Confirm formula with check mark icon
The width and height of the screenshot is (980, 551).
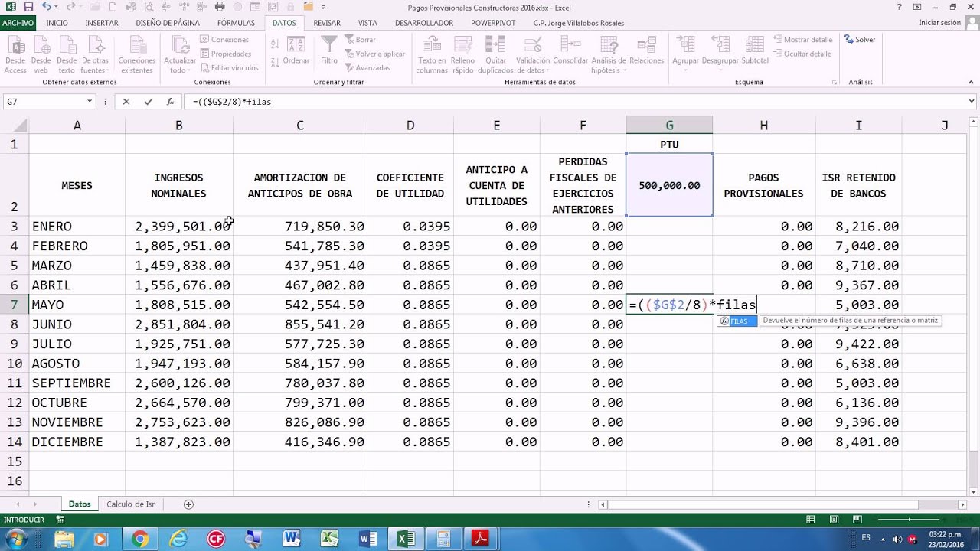[x=148, y=102]
